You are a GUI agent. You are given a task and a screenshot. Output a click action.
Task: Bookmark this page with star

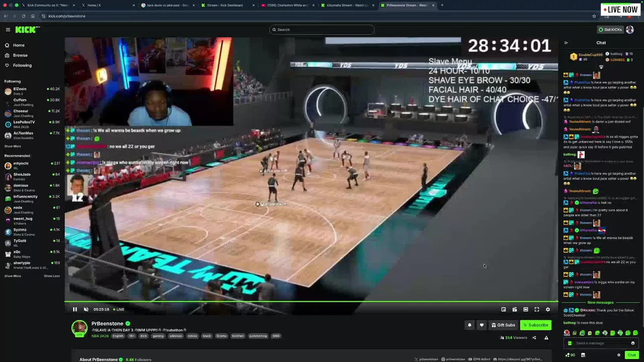coord(594,16)
